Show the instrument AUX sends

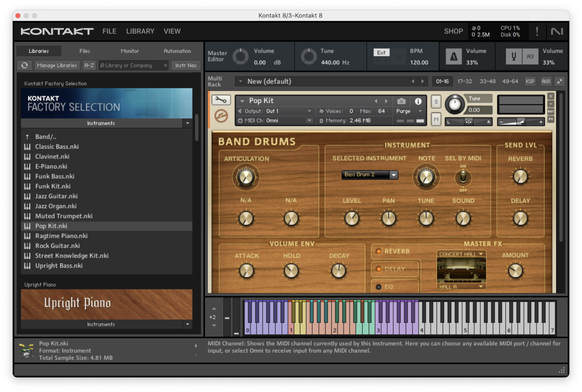tap(550, 111)
